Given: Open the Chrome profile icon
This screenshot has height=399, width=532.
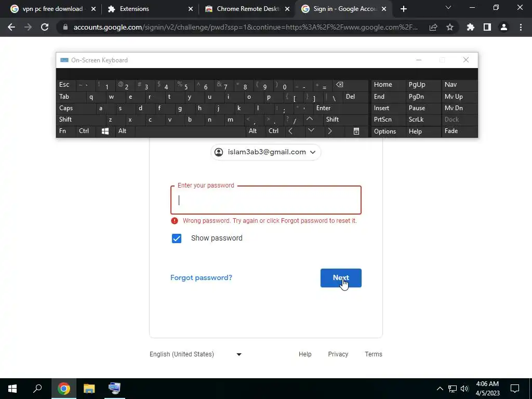Looking at the screenshot, I should click(504, 27).
